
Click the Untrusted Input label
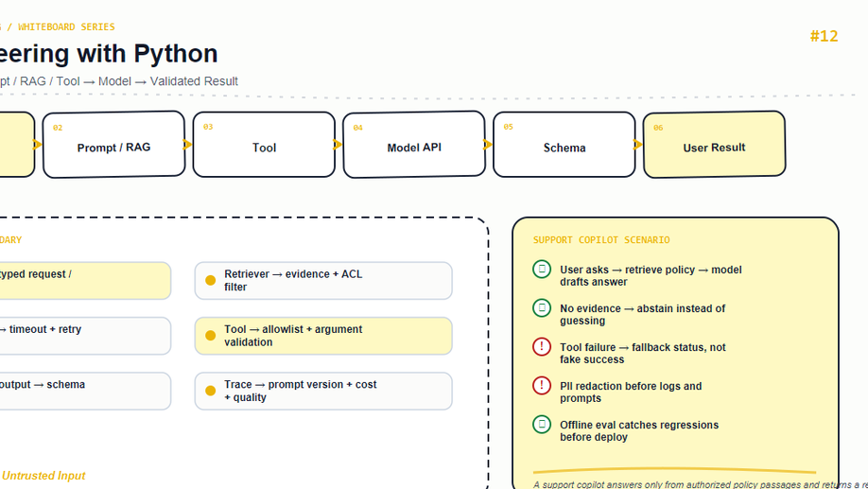[43, 476]
